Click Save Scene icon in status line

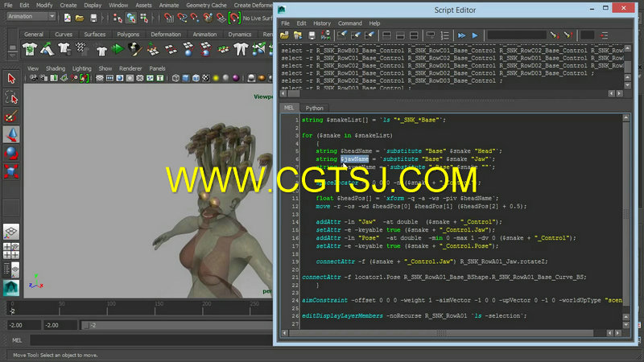point(93,18)
